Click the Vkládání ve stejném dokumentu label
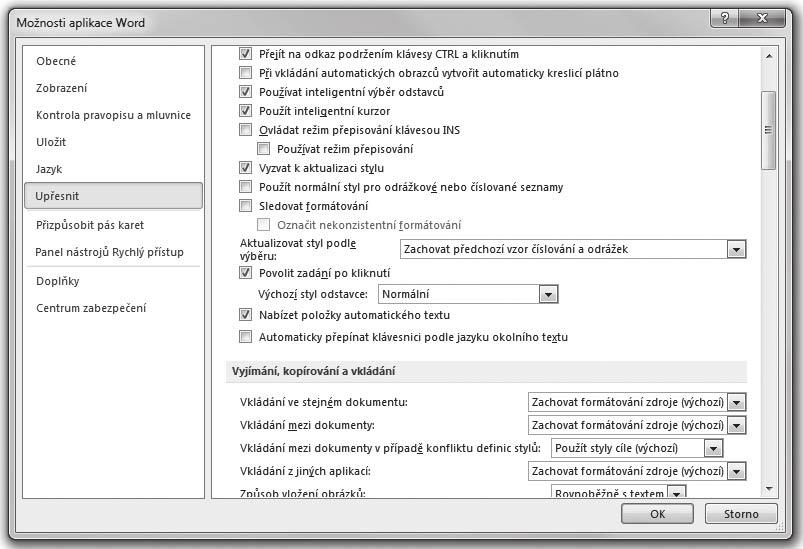 pyautogui.click(x=324, y=402)
